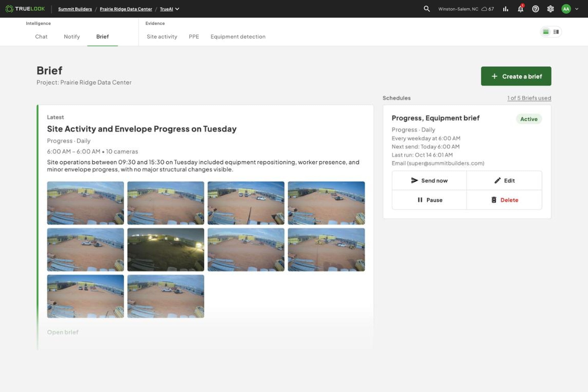588x392 pixels.
Task: Open the notifications bell
Action: point(520,9)
